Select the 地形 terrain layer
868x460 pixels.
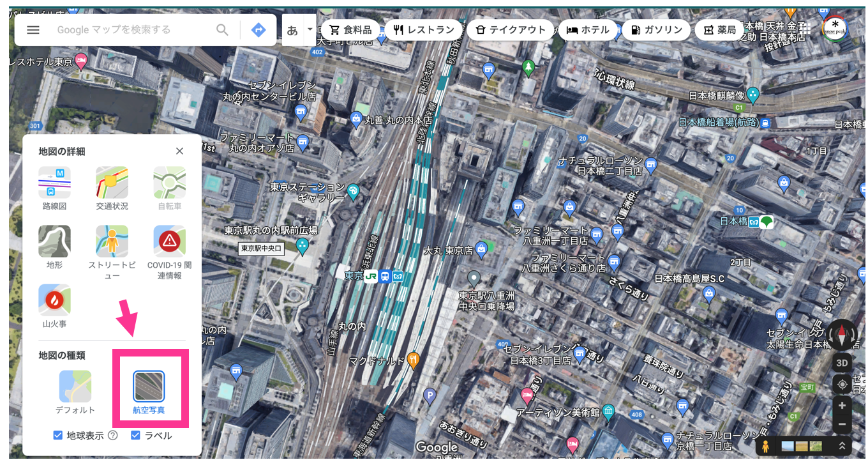click(x=55, y=241)
